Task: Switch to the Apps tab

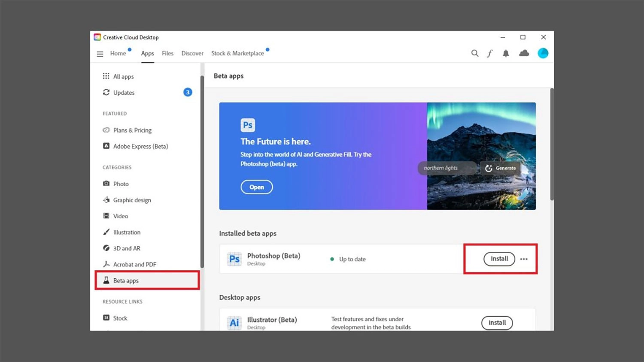Action: (147, 53)
